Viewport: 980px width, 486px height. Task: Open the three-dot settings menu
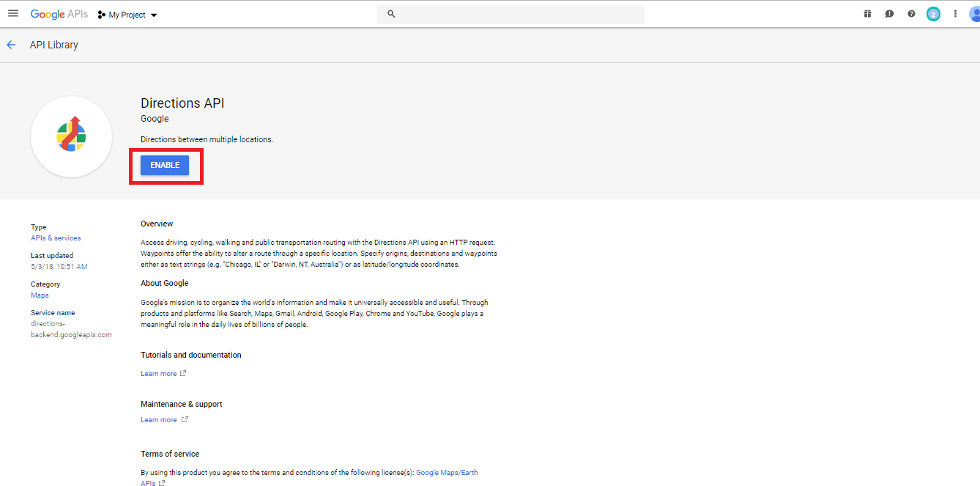(955, 14)
